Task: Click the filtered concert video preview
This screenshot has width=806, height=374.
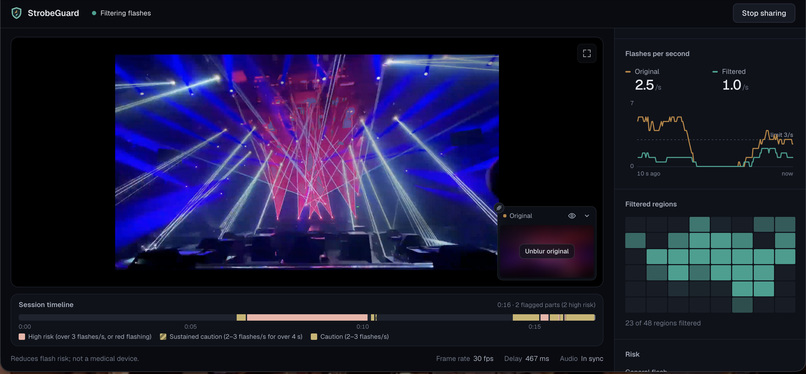Action: click(307, 161)
